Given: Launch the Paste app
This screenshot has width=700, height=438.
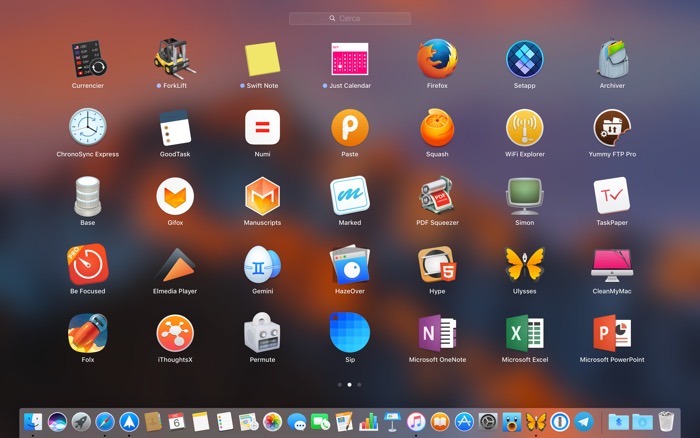Looking at the screenshot, I should 350,128.
